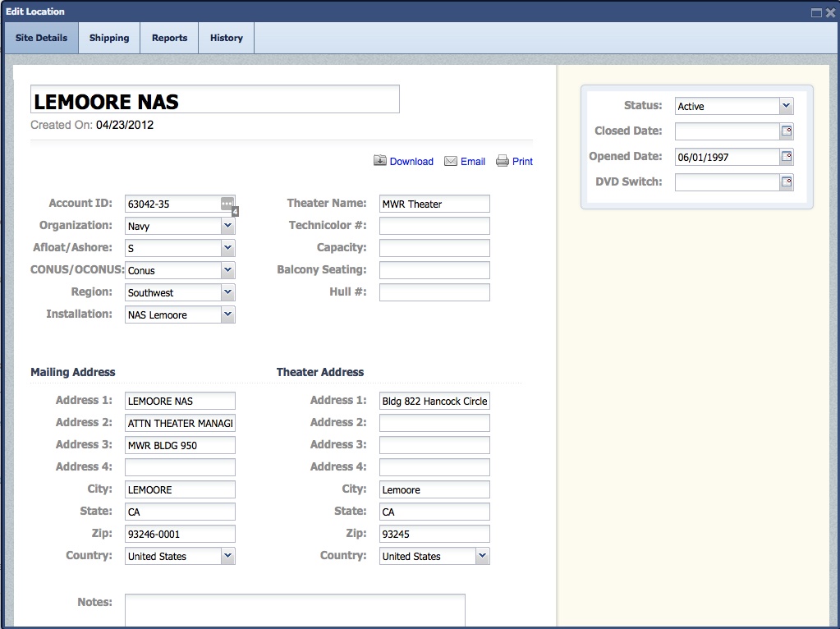This screenshot has width=840, height=629.
Task: Click the Print link text
Action: point(522,162)
